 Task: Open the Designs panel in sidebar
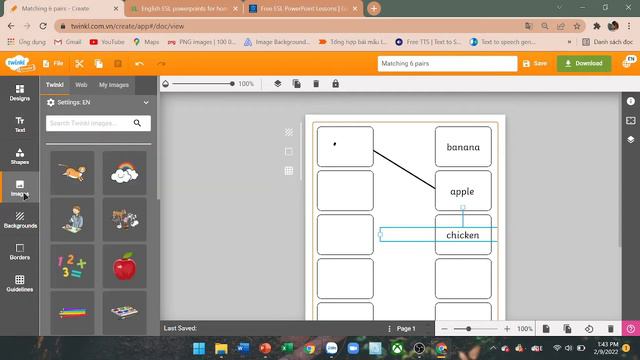(x=20, y=93)
